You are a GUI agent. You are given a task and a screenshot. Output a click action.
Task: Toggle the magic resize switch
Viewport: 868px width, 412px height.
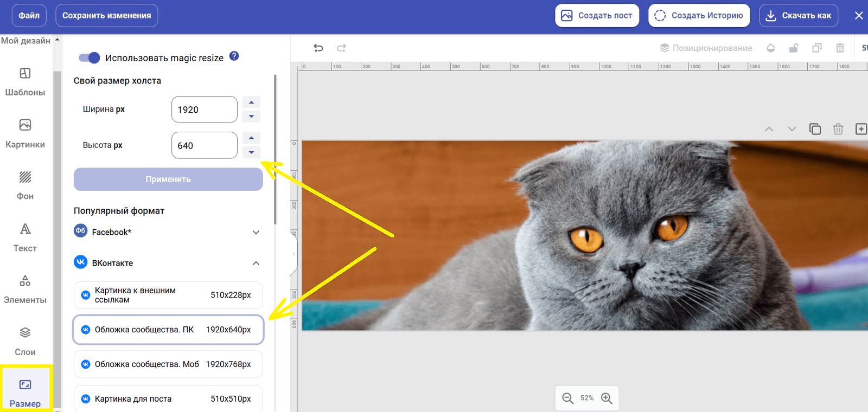click(90, 58)
